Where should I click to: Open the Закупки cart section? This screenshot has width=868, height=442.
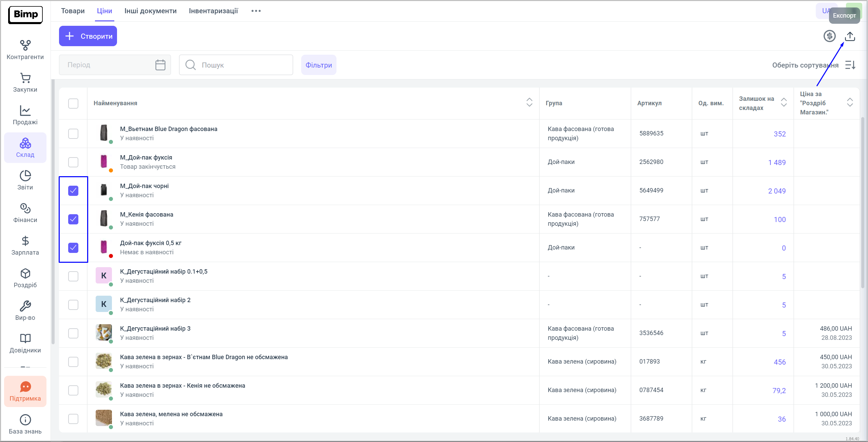coord(25,82)
